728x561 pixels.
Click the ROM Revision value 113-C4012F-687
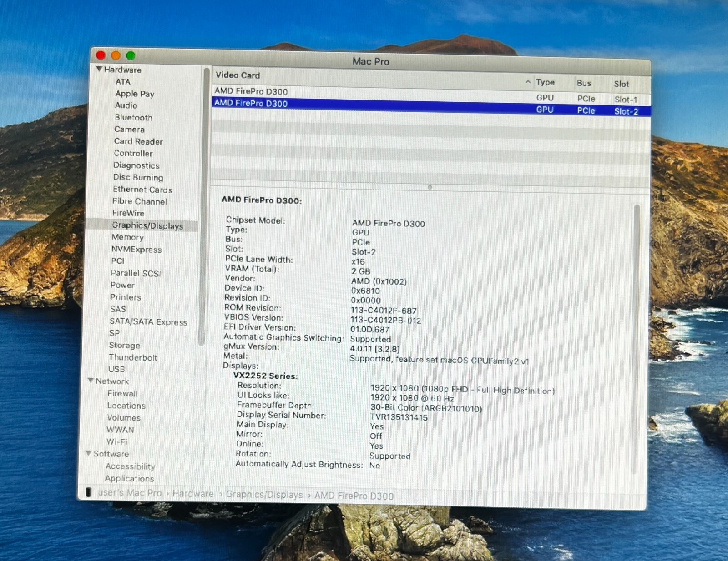coord(384,311)
